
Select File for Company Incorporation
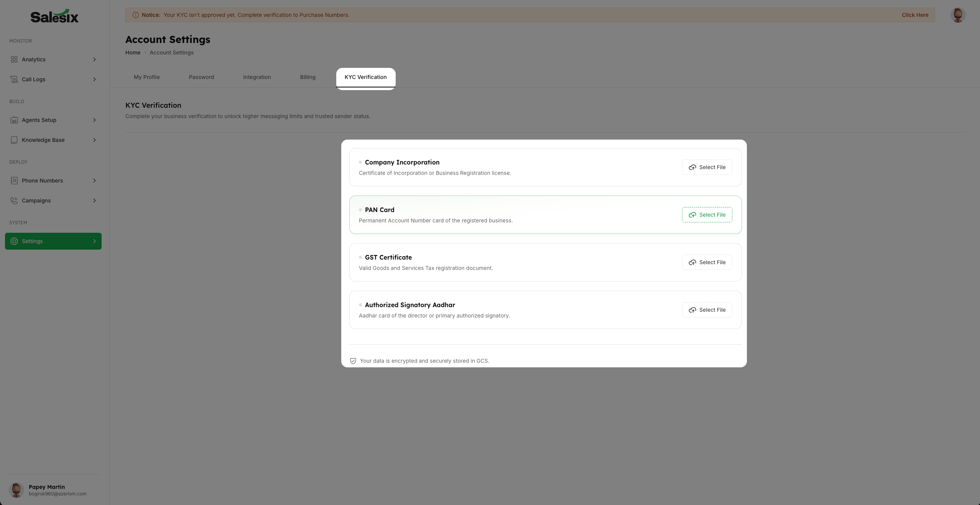[707, 167]
